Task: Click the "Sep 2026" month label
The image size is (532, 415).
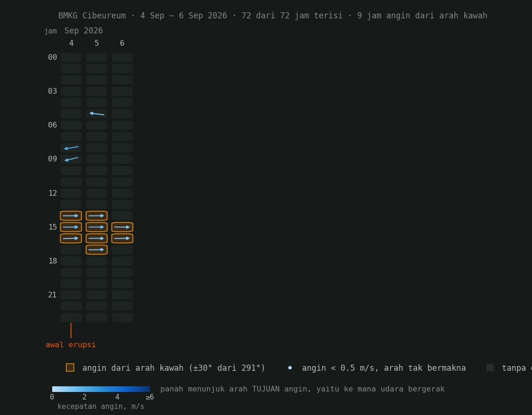Action: pyautogui.click(x=83, y=31)
